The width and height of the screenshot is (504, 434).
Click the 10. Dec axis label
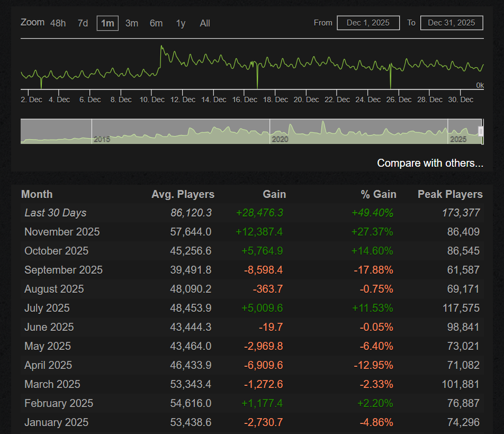(x=152, y=100)
